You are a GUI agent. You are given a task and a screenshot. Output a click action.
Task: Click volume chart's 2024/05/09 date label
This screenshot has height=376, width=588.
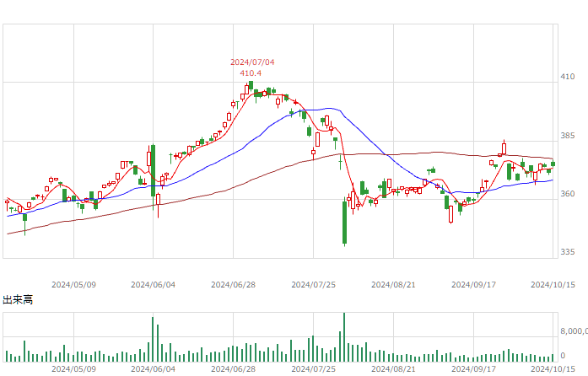point(73,369)
